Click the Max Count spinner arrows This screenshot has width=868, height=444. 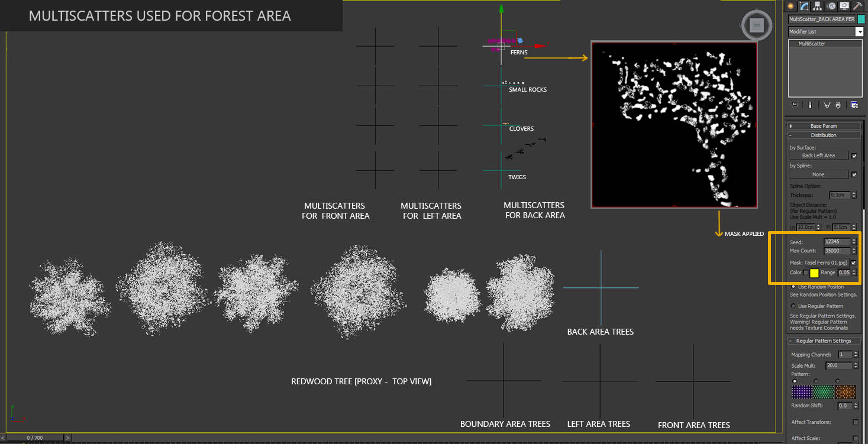[854, 251]
